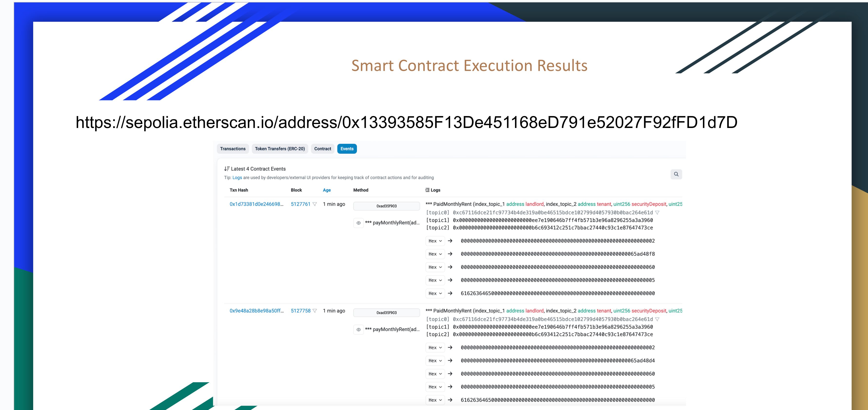Image resolution: width=868 pixels, height=410 pixels.
Task: Click first event's topic1 hash value
Action: click(553, 220)
